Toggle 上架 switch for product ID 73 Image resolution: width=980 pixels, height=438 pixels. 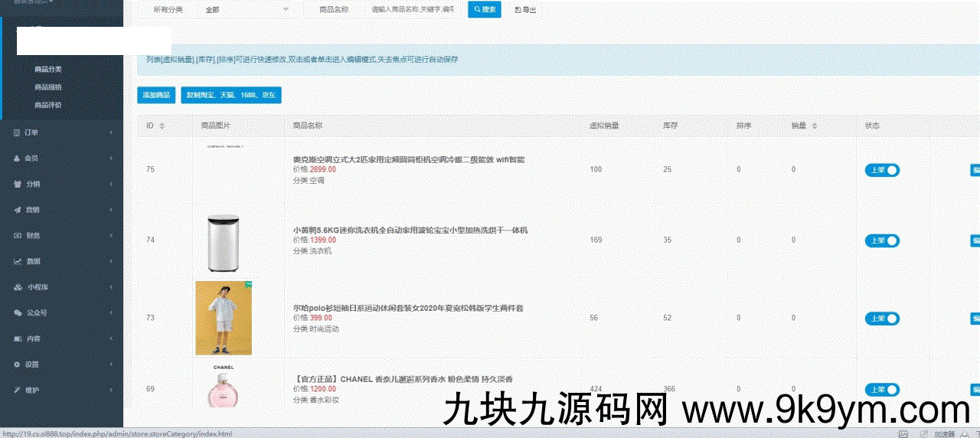coord(882,318)
